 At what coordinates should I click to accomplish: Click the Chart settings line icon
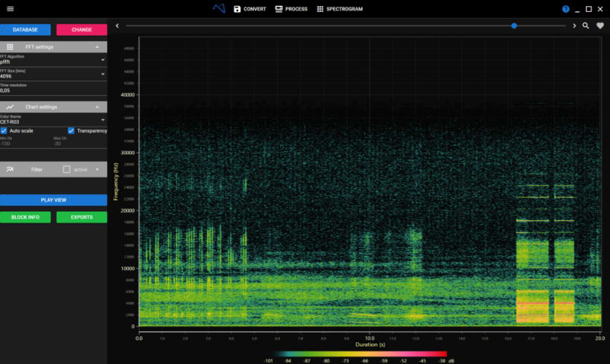coord(10,107)
